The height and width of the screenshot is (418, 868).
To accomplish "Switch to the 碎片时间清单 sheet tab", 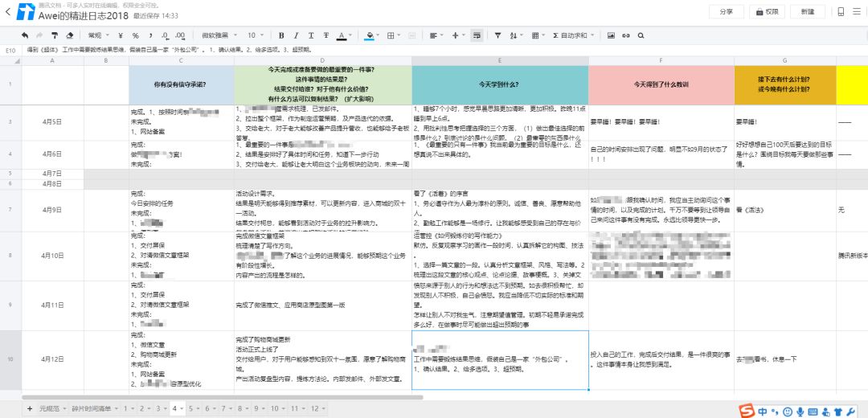I will click(91, 408).
